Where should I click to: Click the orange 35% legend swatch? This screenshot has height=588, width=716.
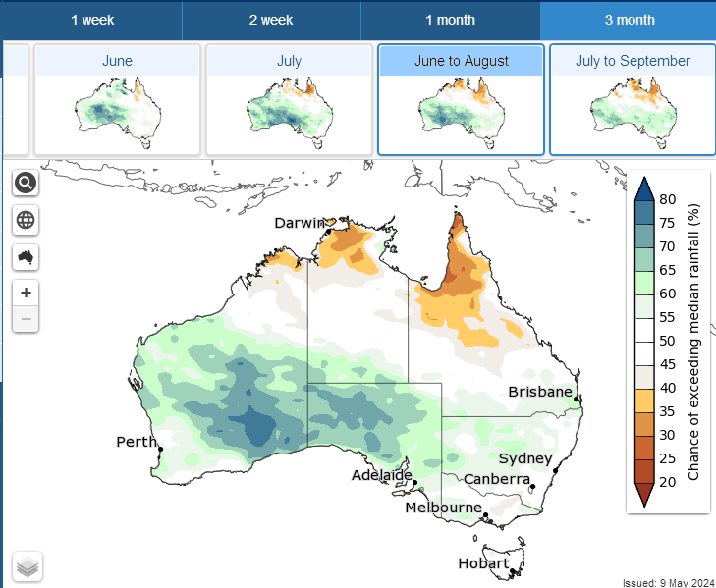coord(644,401)
